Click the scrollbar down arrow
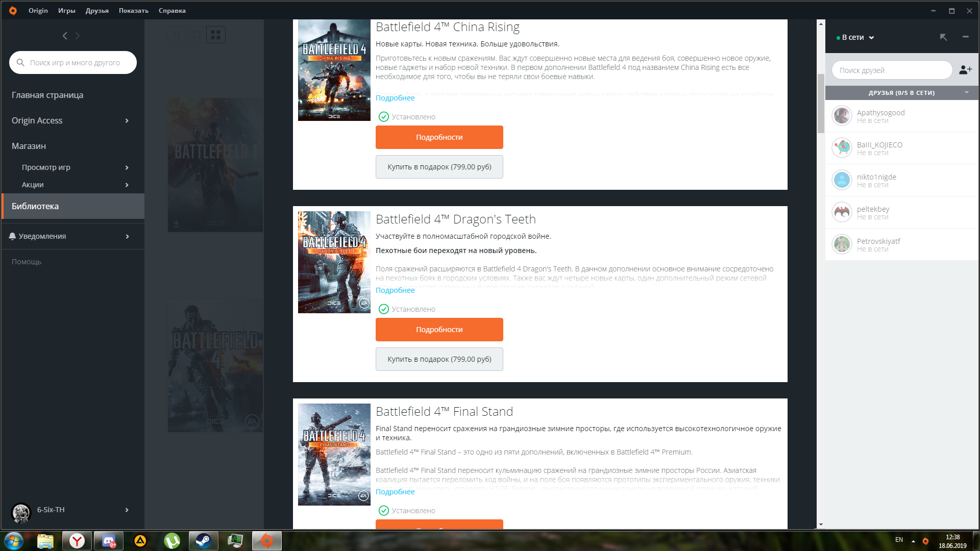 (x=821, y=524)
